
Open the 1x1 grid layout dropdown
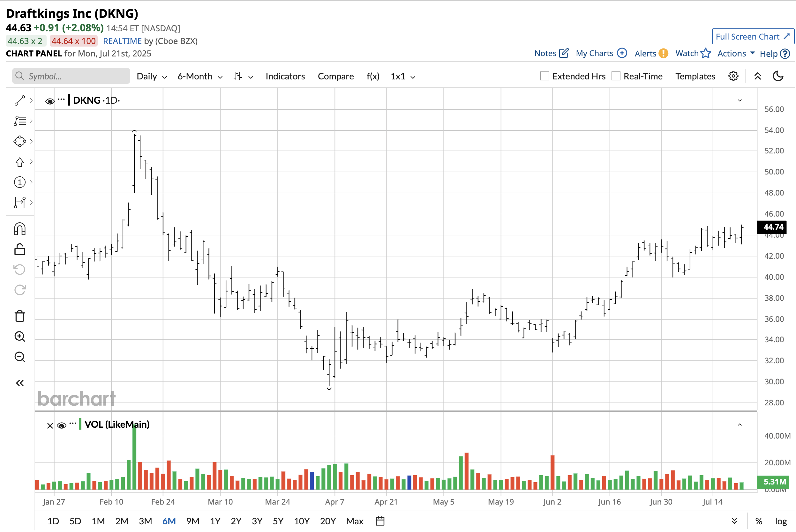[x=403, y=76]
